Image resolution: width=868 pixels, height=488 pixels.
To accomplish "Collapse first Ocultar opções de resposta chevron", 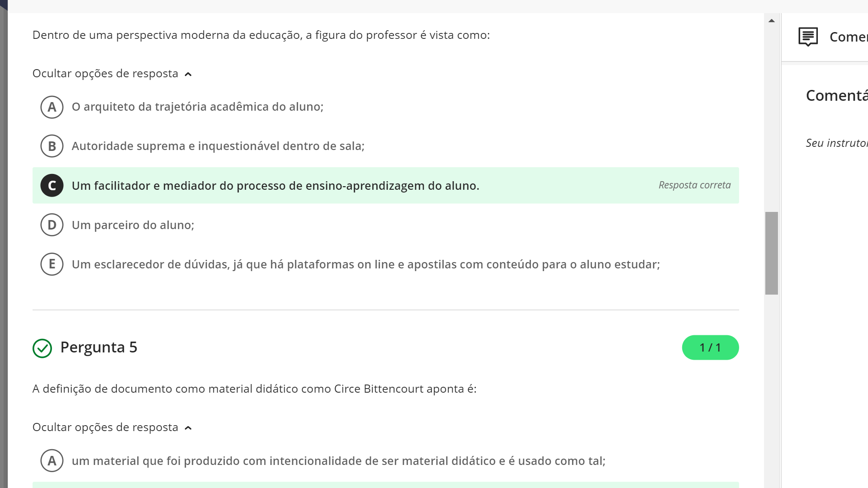I will [x=189, y=74].
